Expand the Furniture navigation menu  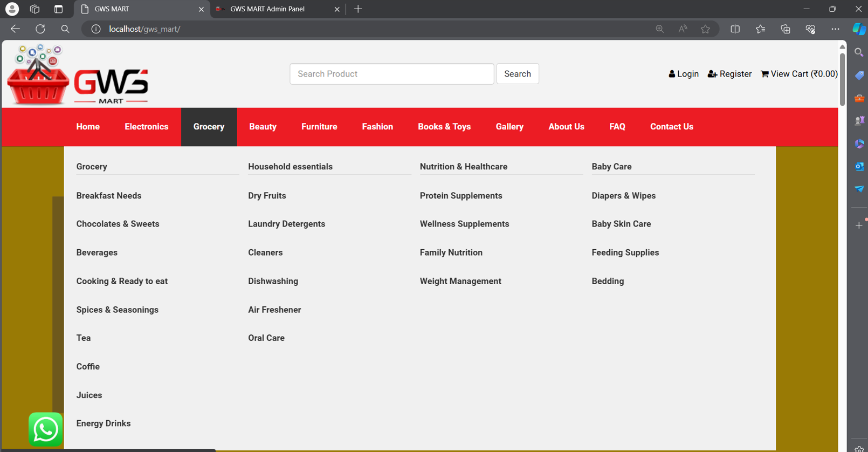tap(319, 127)
